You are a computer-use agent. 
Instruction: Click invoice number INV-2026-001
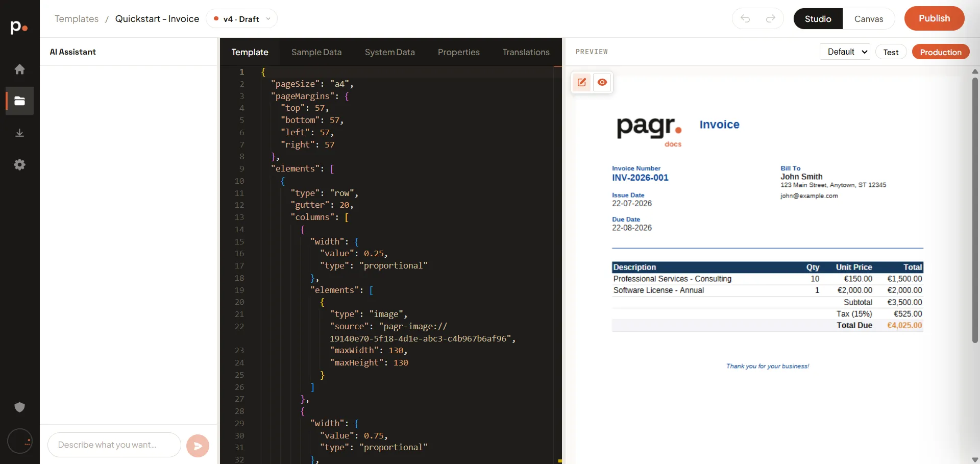pos(640,178)
